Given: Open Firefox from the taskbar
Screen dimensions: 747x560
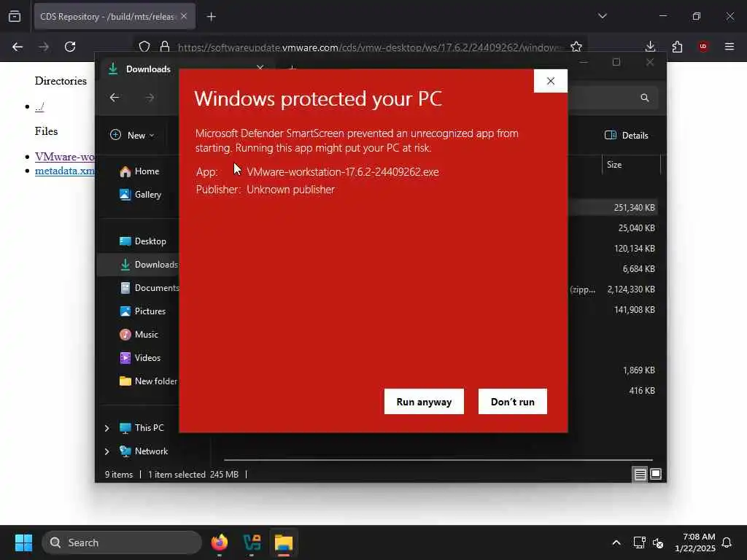Looking at the screenshot, I should click(220, 542).
